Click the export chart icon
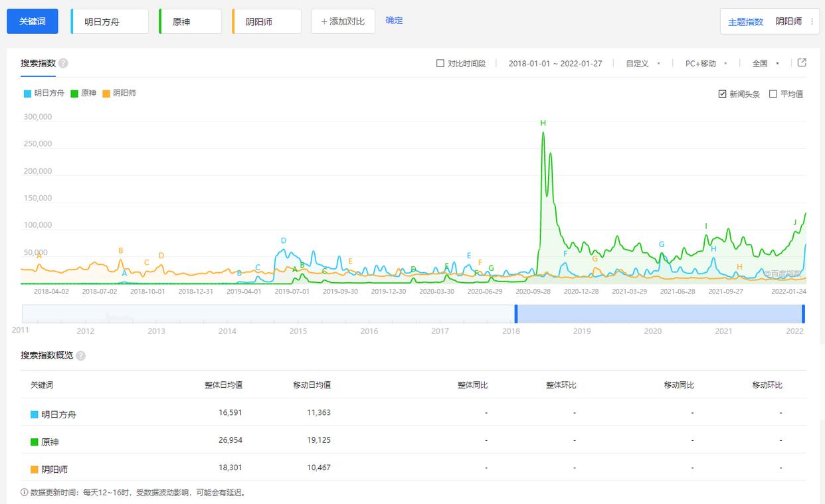 click(x=802, y=63)
